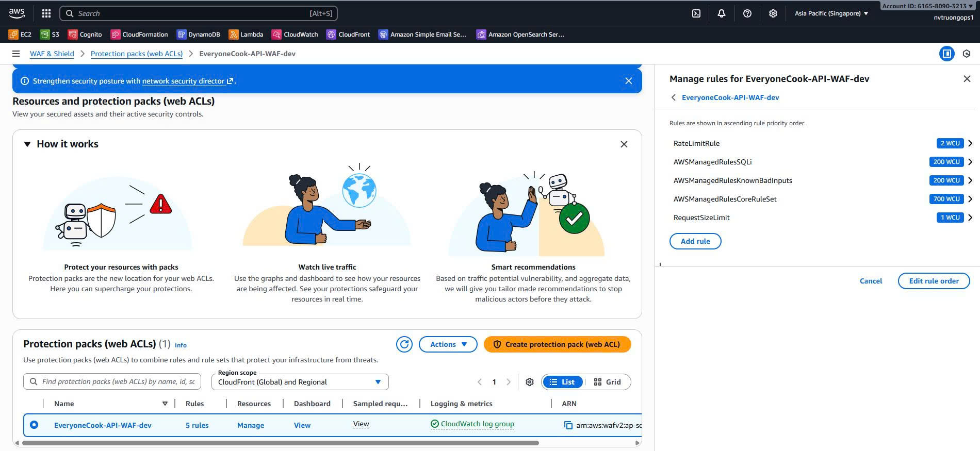Open EveryoneCook-API-WAF-dev in the table
This screenshot has height=451, width=980.
103,425
